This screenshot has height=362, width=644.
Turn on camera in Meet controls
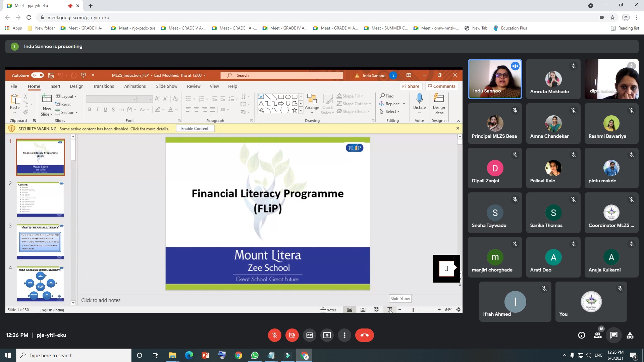292,335
